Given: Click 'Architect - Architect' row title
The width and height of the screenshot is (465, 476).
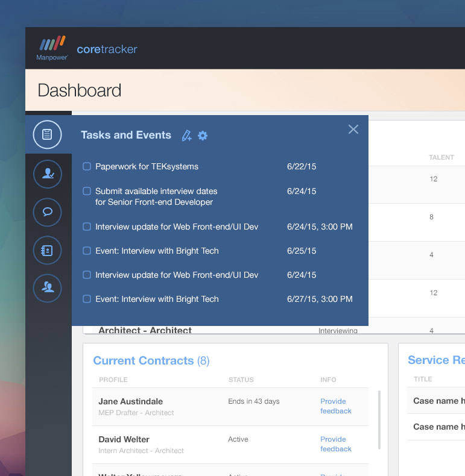Looking at the screenshot, I should pos(145,330).
